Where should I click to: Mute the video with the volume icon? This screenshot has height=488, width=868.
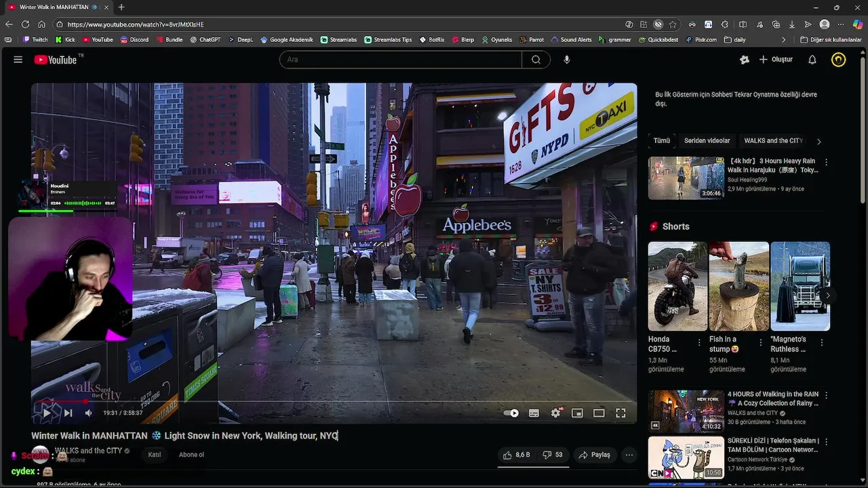click(88, 413)
